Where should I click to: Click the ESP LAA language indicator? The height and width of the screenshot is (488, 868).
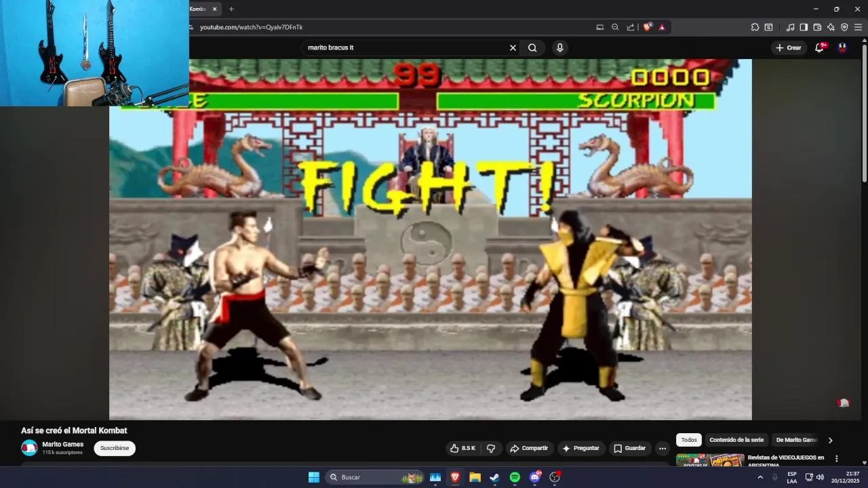pyautogui.click(x=792, y=477)
